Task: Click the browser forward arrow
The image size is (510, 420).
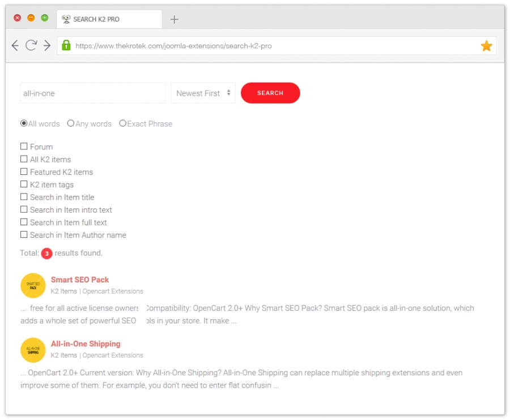Action: [47, 46]
